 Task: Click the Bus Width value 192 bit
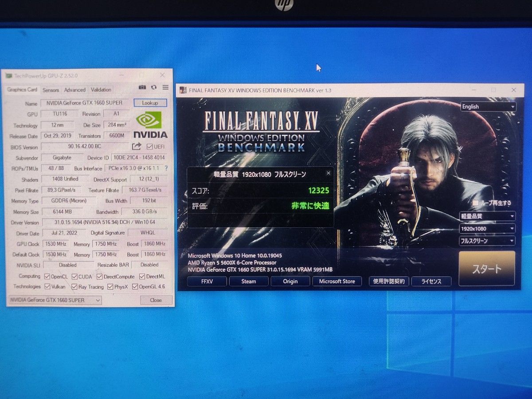click(149, 201)
